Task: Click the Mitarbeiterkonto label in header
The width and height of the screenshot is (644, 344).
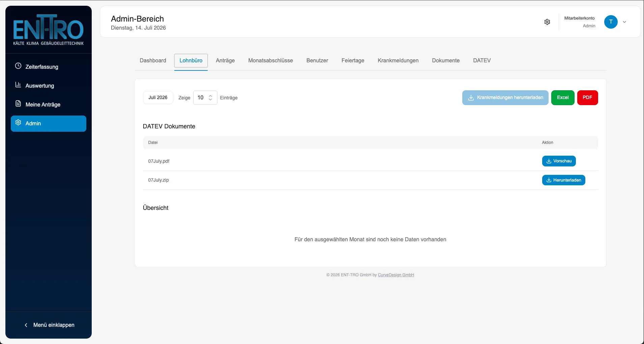Action: 579,18
